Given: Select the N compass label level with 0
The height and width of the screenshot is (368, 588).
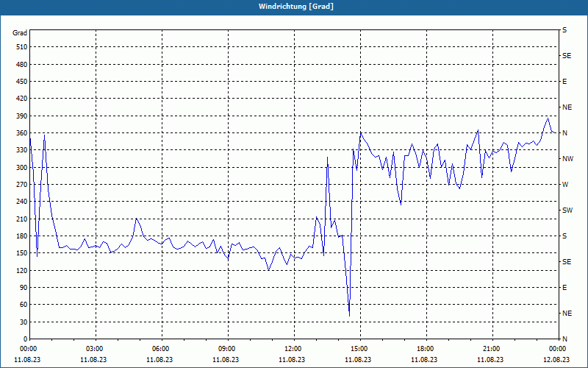Looking at the screenshot, I should coord(564,339).
